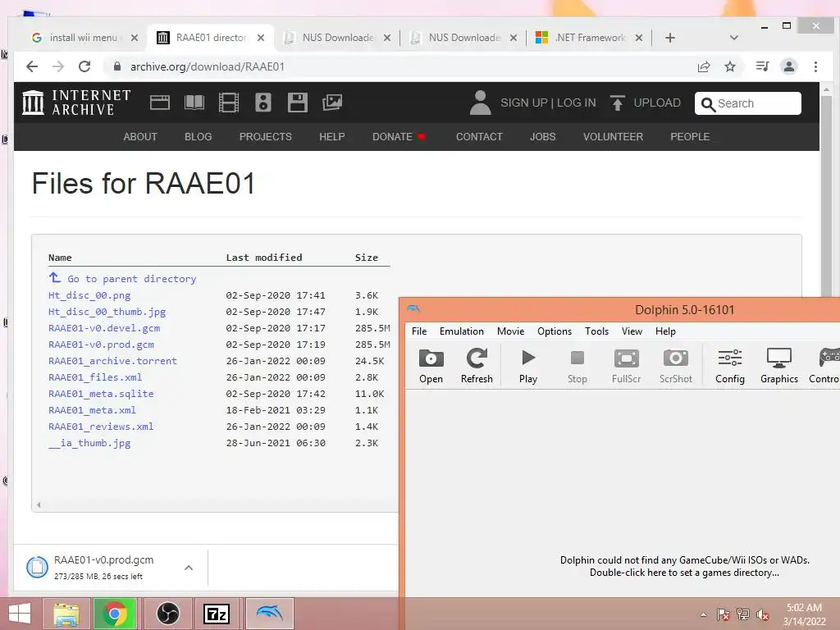The height and width of the screenshot is (630, 840).
Task: Click Go to parent directory link
Action: click(x=132, y=279)
